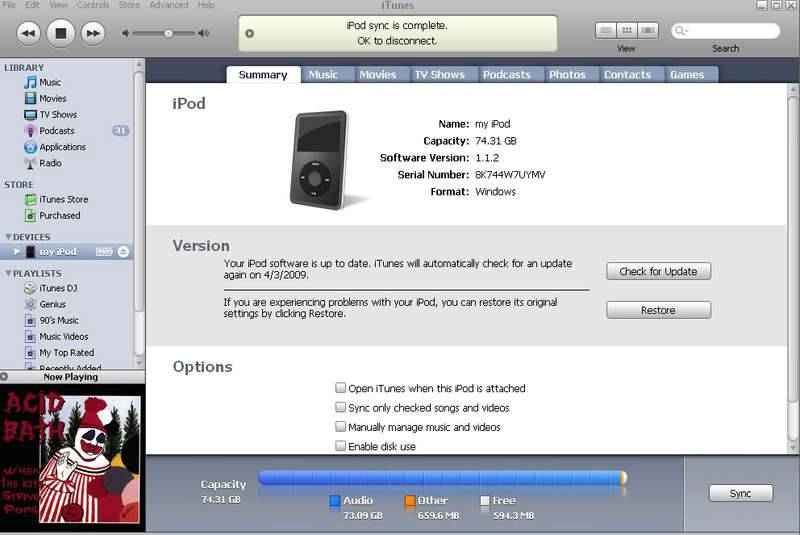Click the Acid Bath album artwork
Screen dimensions: 800x535
point(72,458)
